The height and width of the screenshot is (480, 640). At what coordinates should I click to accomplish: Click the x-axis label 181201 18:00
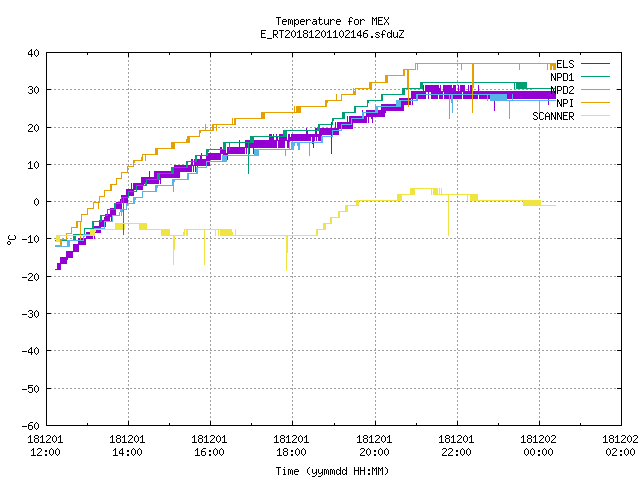(x=291, y=446)
